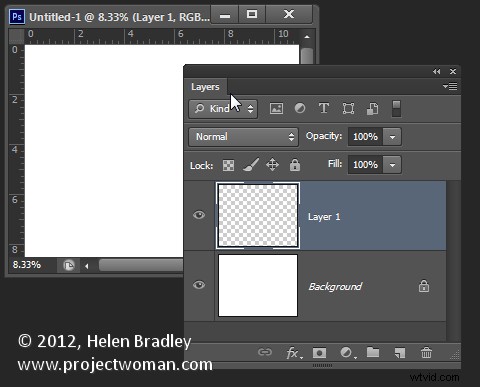The image size is (480, 387).
Task: Click the horizontal scrollbar left arrow
Action: (87, 266)
